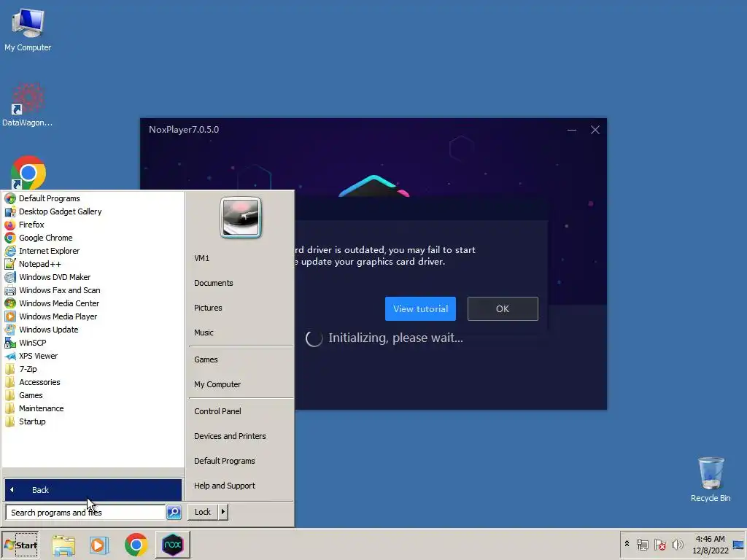Show hidden system tray icons
The image size is (747, 560).
(x=627, y=544)
